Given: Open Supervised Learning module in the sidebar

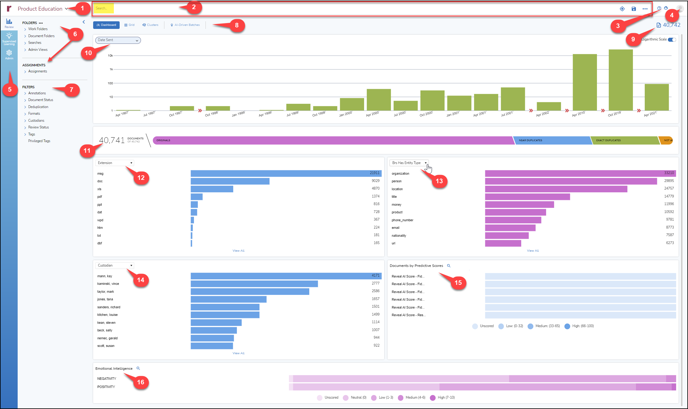Looking at the screenshot, I should (x=9, y=39).
